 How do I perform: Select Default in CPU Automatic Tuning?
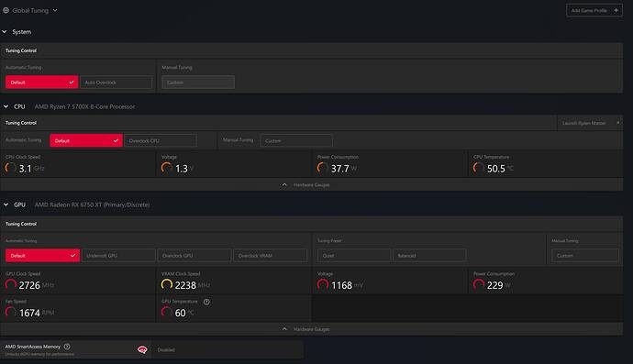(x=86, y=140)
